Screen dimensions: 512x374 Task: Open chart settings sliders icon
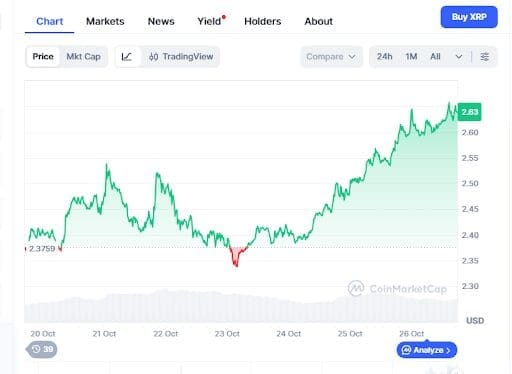point(485,57)
